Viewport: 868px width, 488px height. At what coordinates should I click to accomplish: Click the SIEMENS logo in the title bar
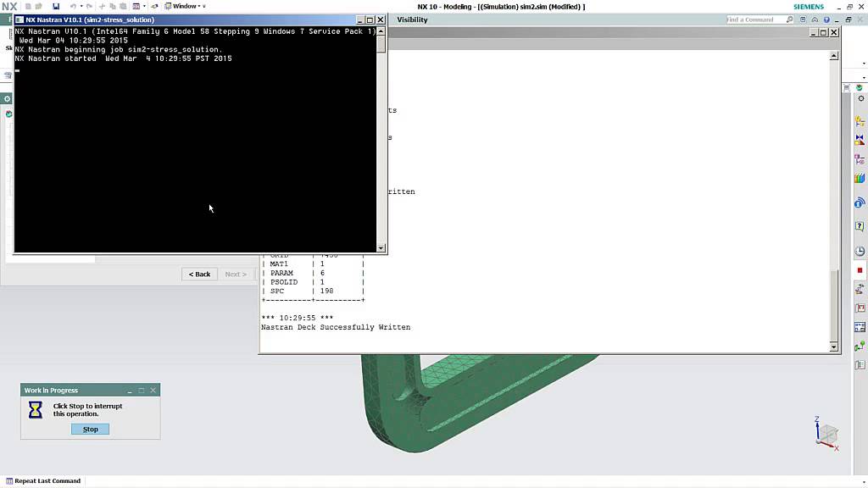[809, 7]
